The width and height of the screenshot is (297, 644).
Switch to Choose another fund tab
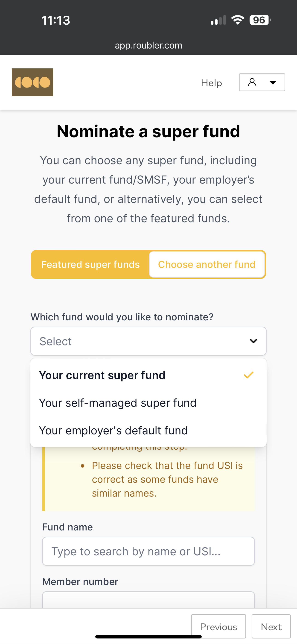coord(207,264)
